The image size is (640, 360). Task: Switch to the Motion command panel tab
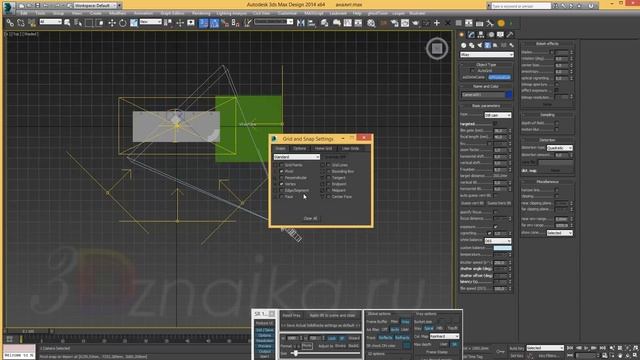tap(491, 35)
